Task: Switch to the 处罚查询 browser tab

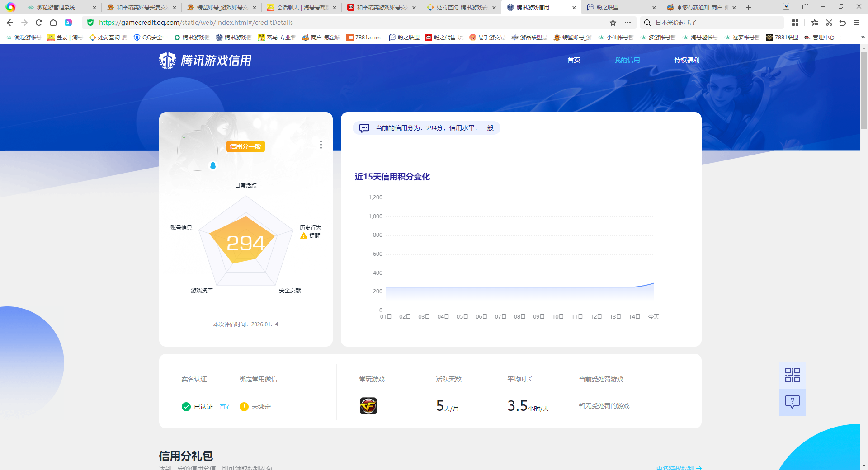Action: click(x=461, y=8)
